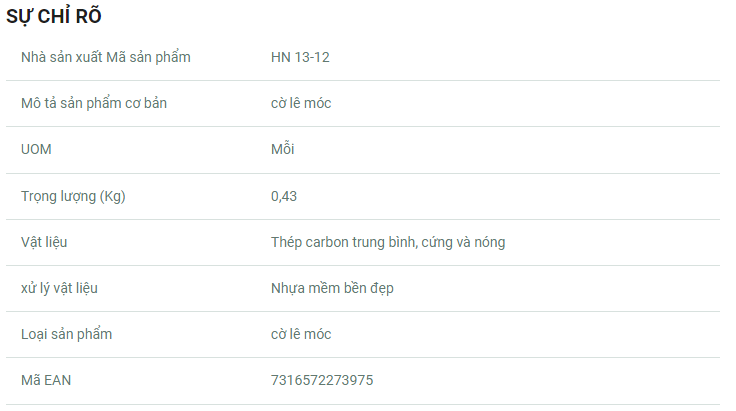Click the "Loại sản phẩm" label

[66, 334]
